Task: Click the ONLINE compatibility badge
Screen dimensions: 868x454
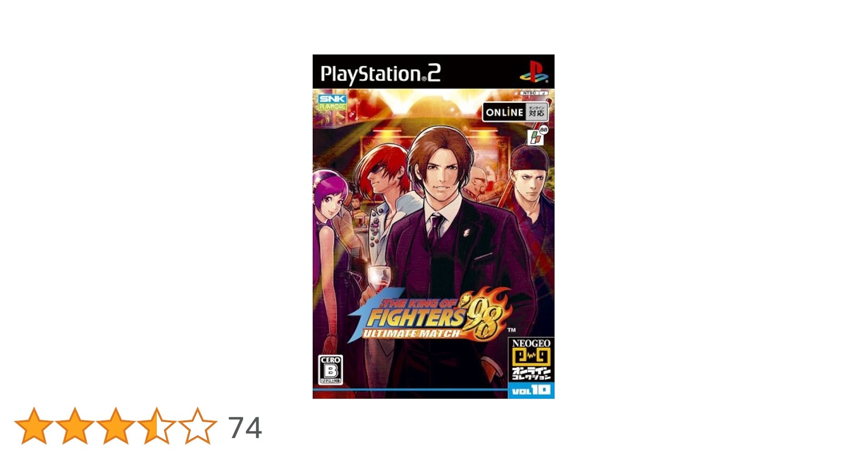Action: [x=515, y=112]
